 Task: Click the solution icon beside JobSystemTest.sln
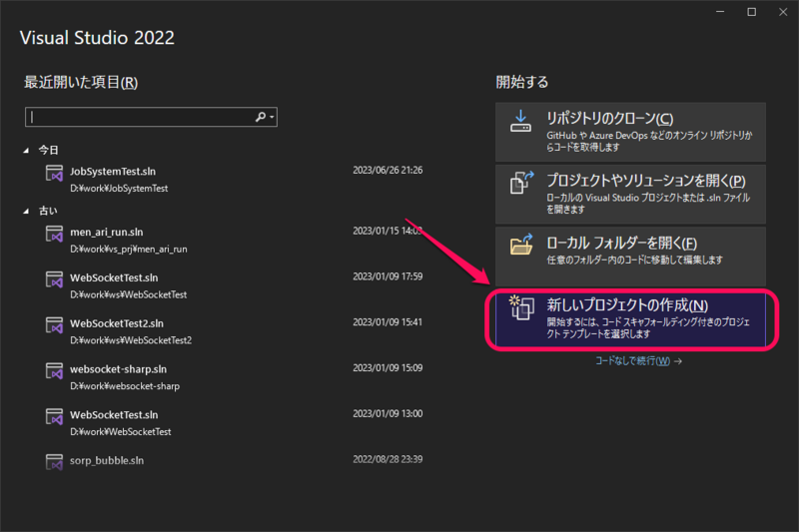point(54,173)
